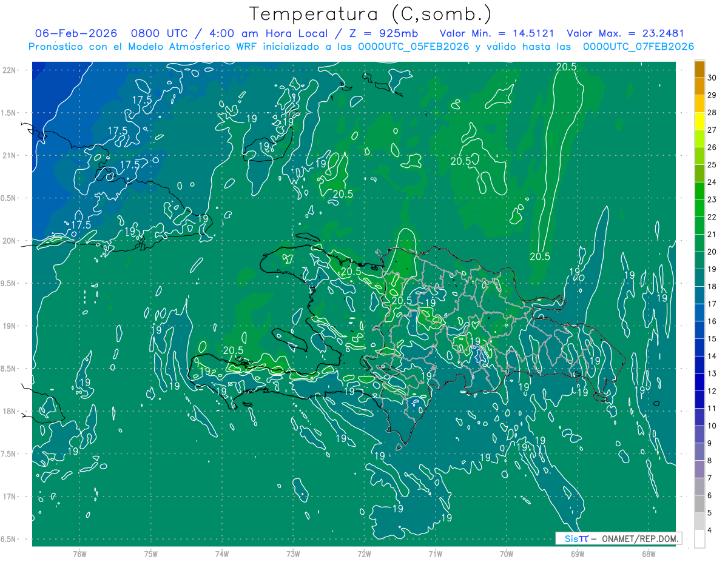728x562 pixels.
Task: Click initialization time '0000UTC_05FEB2026'
Action: pyautogui.click(x=414, y=47)
